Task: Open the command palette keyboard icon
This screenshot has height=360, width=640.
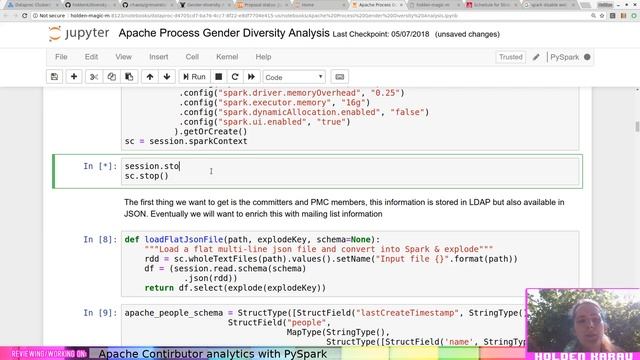Action: (x=340, y=77)
